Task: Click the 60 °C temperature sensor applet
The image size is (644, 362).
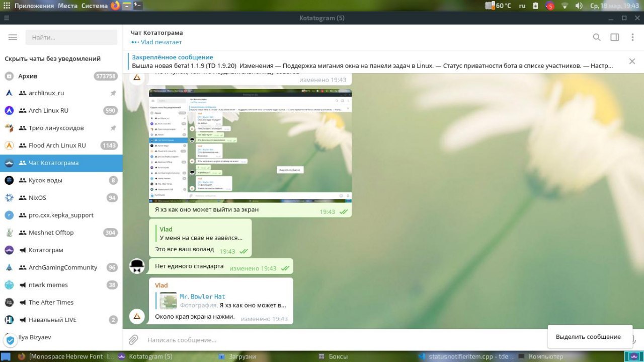Action: pos(498,6)
